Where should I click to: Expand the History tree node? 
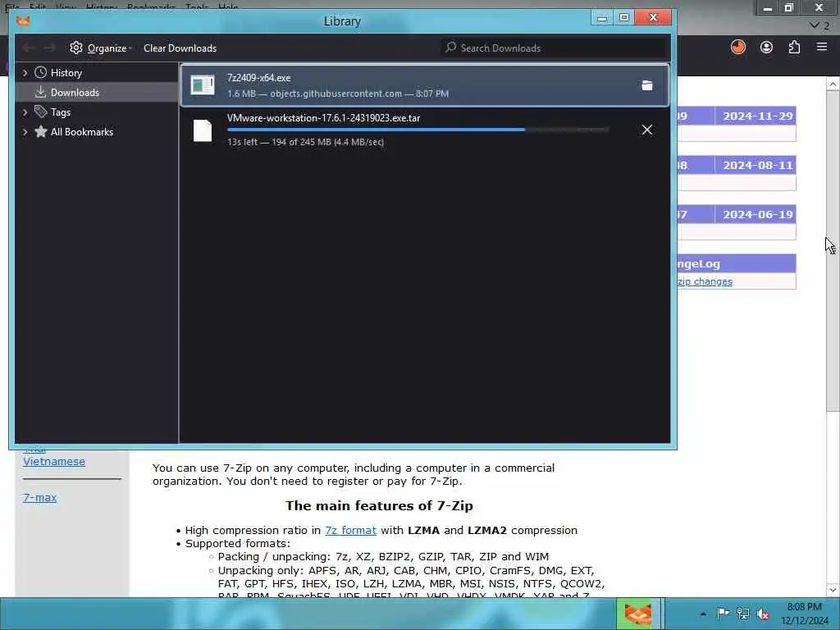[x=25, y=72]
